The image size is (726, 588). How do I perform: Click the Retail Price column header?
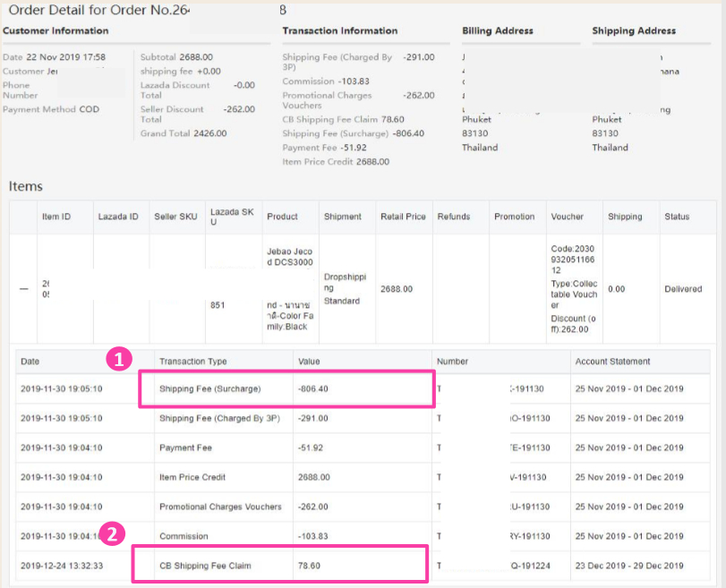[x=403, y=217]
